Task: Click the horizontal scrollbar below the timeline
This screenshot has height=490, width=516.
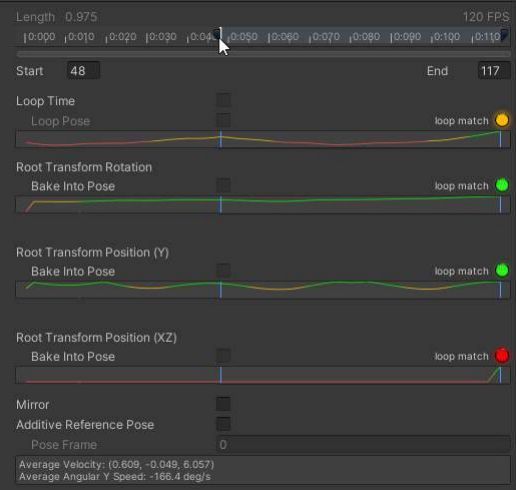Action: (x=263, y=54)
